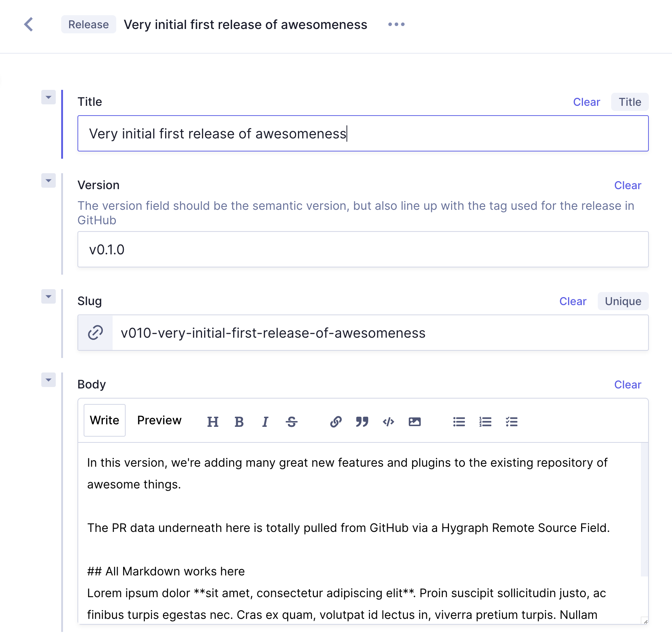Insert a code block
Image resolution: width=672 pixels, height=637 pixels.
coord(388,421)
